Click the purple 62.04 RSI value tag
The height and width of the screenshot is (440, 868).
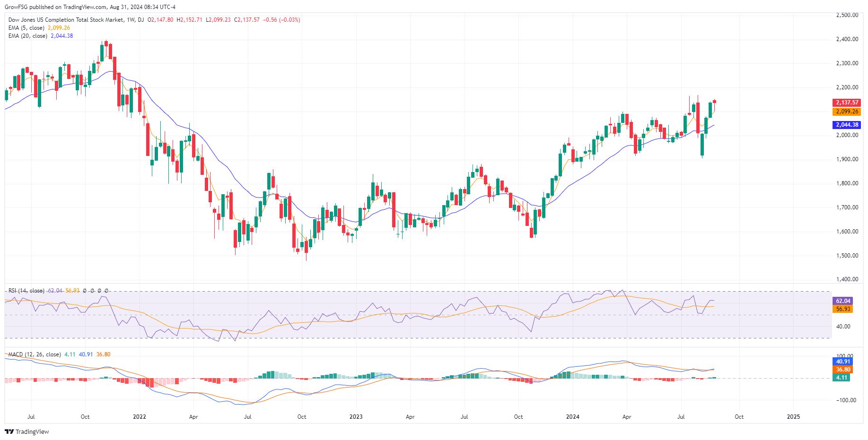[842, 301]
